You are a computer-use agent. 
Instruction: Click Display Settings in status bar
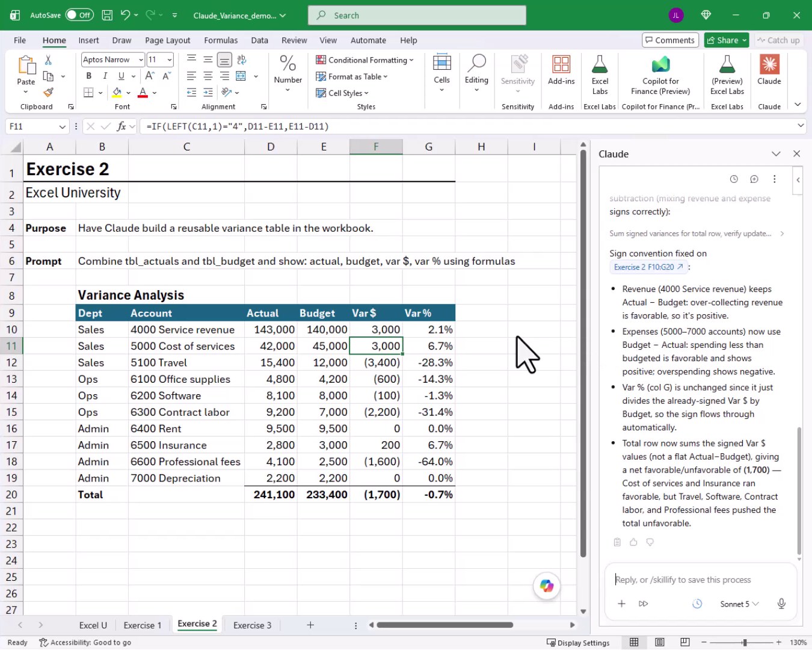pyautogui.click(x=577, y=643)
